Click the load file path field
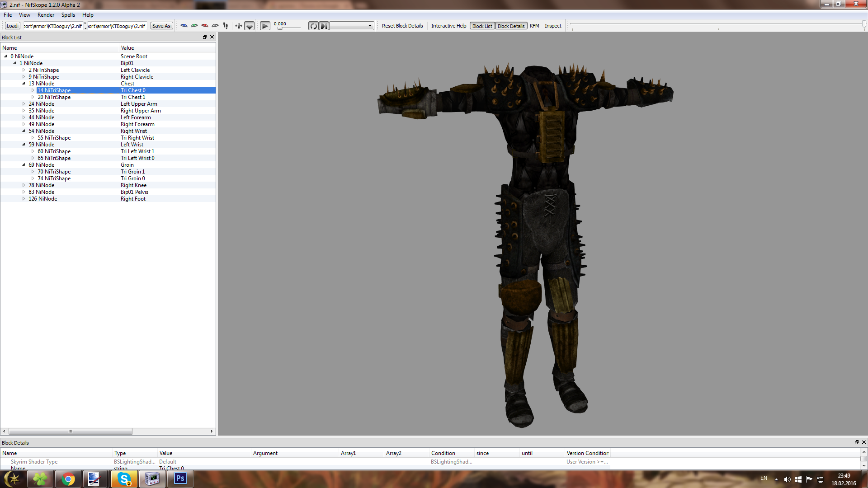 click(53, 26)
